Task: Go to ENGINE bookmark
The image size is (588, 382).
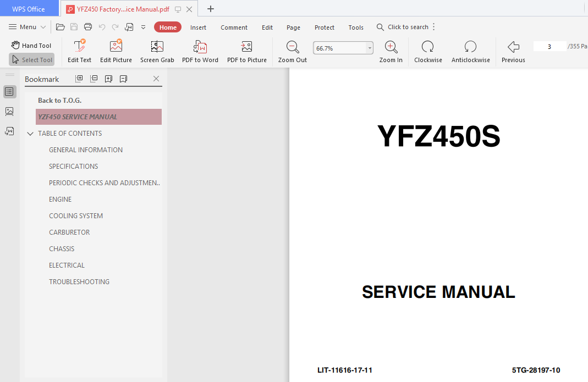Action: 60,200
